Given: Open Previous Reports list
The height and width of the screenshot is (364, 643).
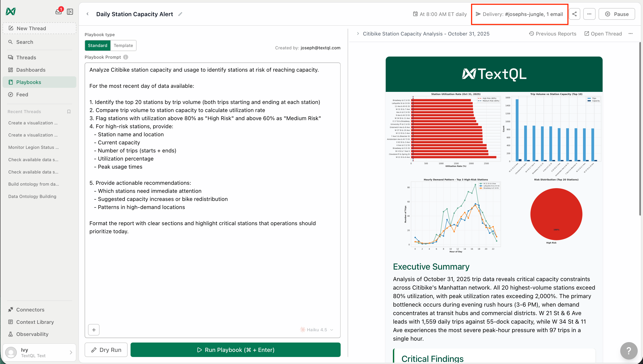Looking at the screenshot, I should (553, 34).
